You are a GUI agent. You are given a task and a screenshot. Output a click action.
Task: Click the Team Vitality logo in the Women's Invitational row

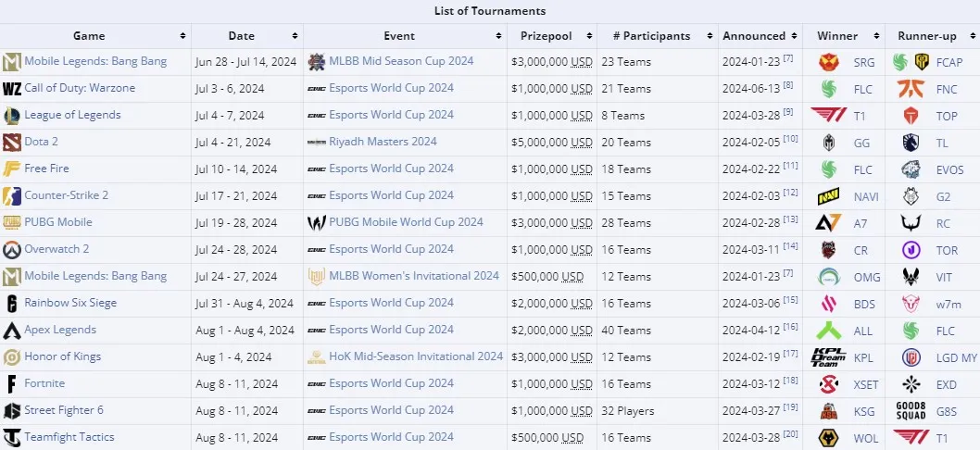point(911,277)
